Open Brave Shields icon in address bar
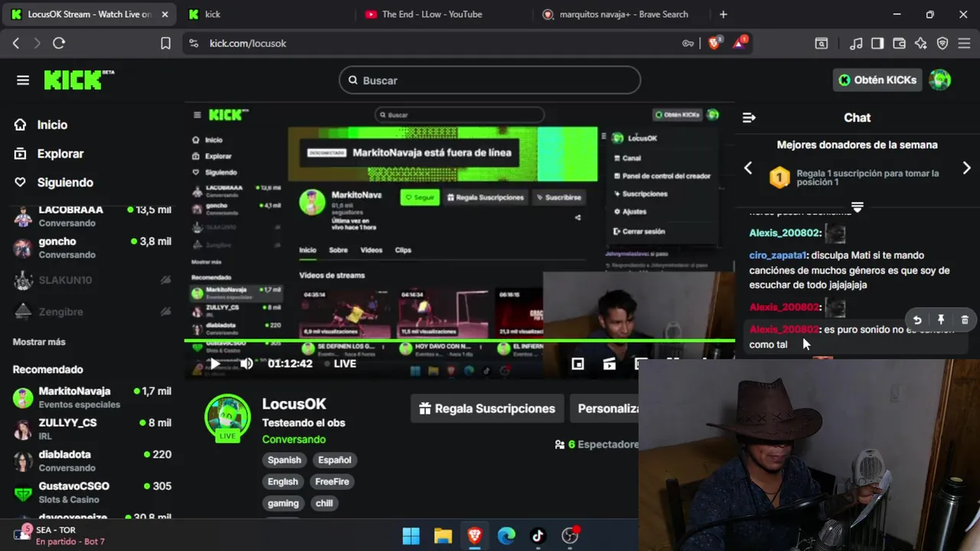The image size is (980, 551). (x=714, y=43)
